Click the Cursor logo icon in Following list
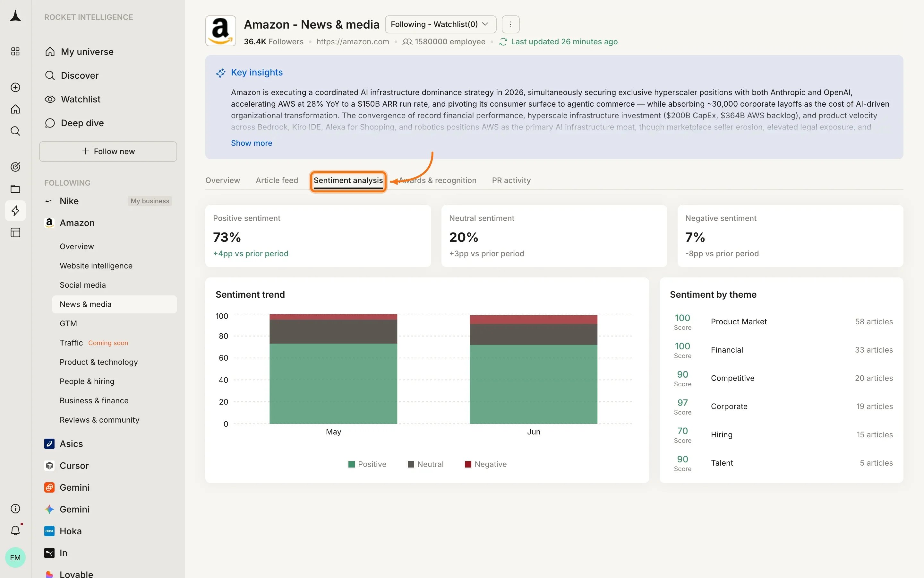This screenshot has height=578, width=924. click(x=49, y=465)
